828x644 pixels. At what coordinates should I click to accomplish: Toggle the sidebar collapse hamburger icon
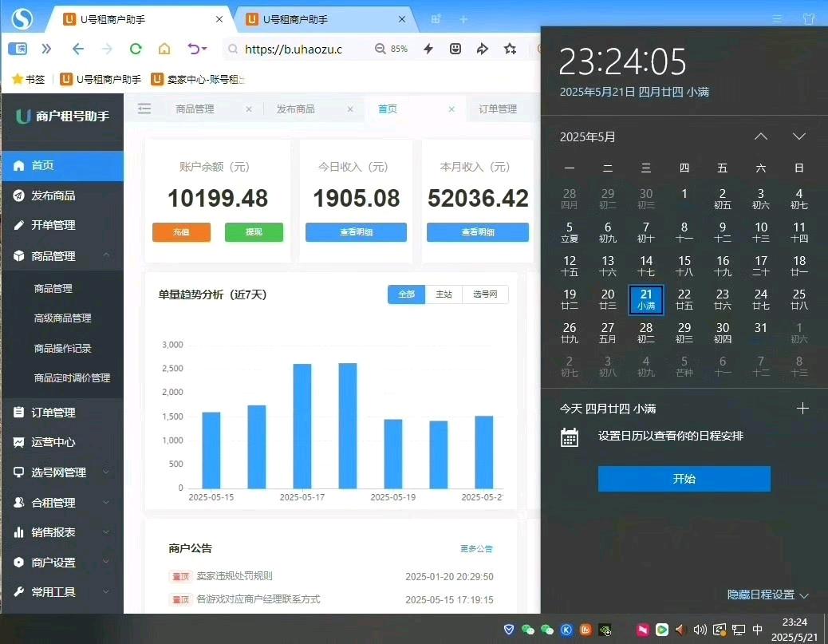pos(144,109)
